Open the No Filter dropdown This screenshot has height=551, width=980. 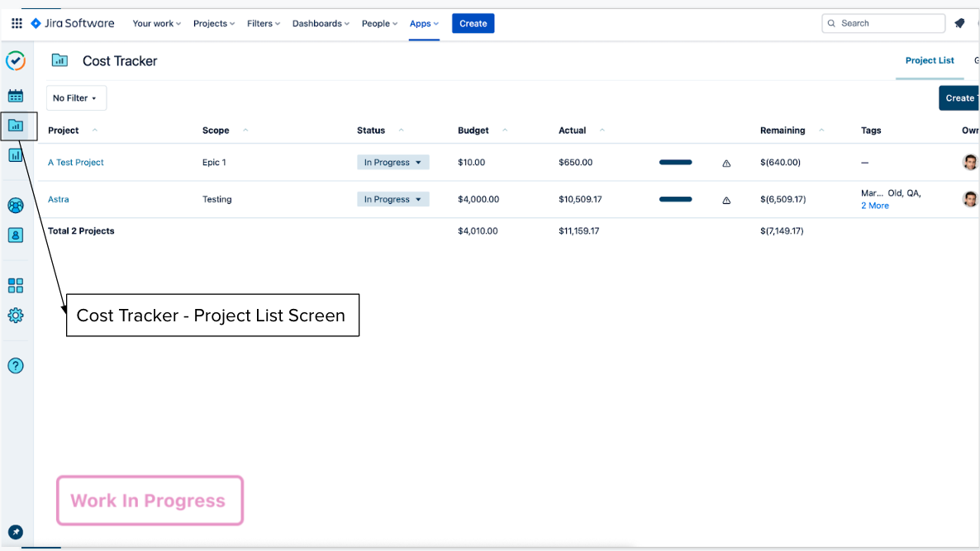76,98
